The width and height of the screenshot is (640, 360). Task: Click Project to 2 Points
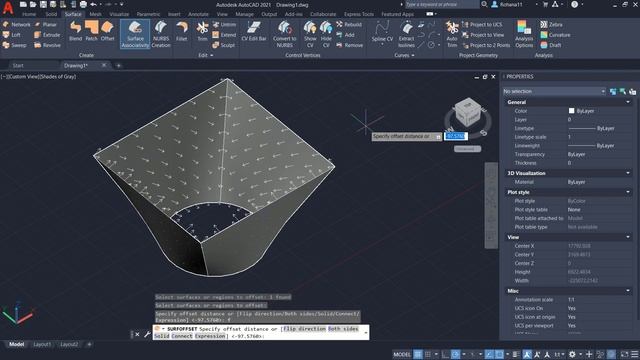coord(486,45)
